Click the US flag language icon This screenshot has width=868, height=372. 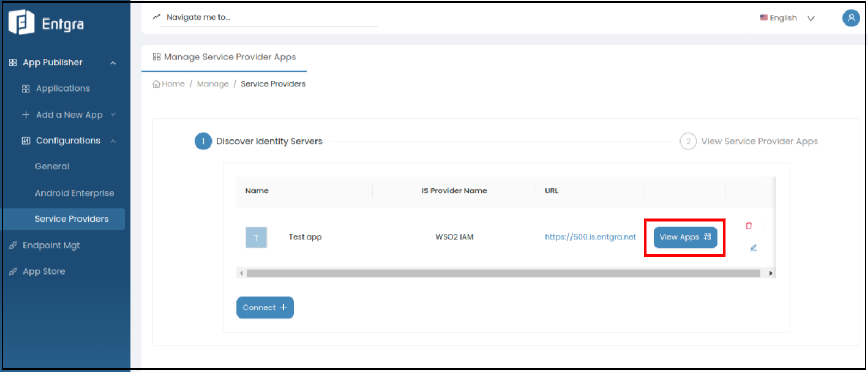(764, 17)
